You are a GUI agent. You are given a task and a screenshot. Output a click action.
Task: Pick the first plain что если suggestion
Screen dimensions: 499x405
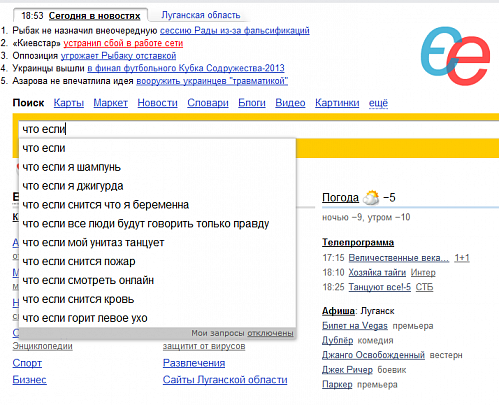point(157,148)
